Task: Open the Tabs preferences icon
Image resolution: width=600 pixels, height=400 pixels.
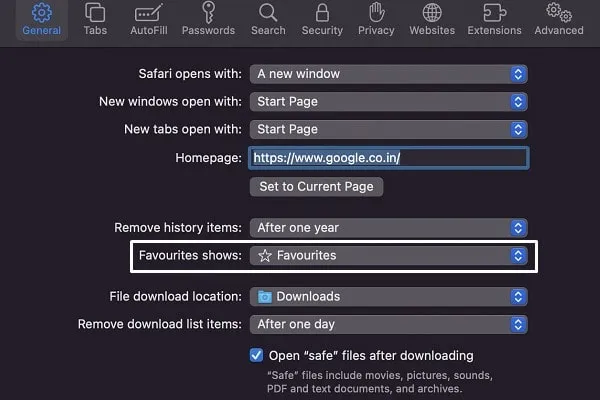Action: tap(95, 13)
